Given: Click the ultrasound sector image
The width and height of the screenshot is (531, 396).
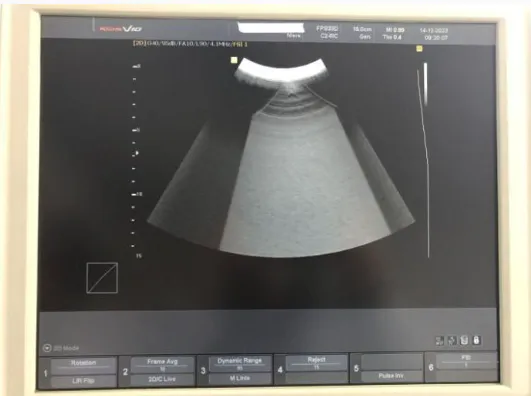Looking at the screenshot, I should [281, 159].
